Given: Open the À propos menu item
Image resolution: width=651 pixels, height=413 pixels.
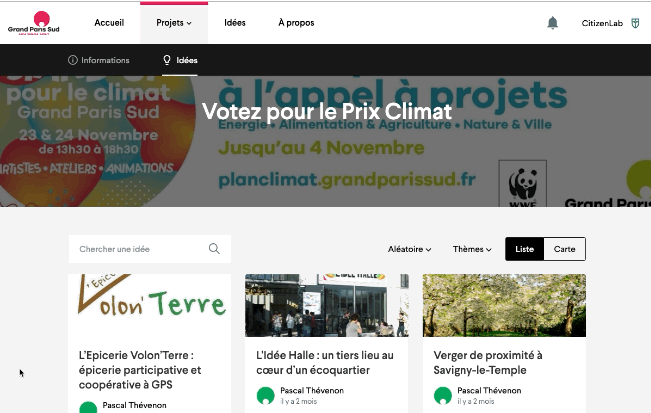Looking at the screenshot, I should (296, 23).
